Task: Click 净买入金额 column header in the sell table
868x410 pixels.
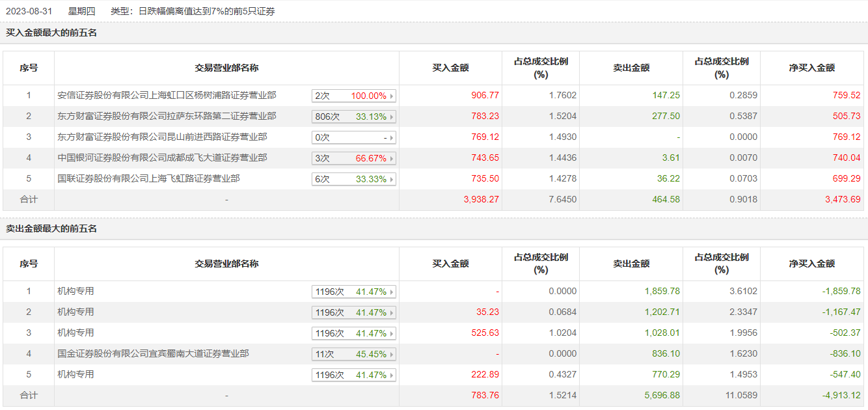Action: [x=811, y=264]
